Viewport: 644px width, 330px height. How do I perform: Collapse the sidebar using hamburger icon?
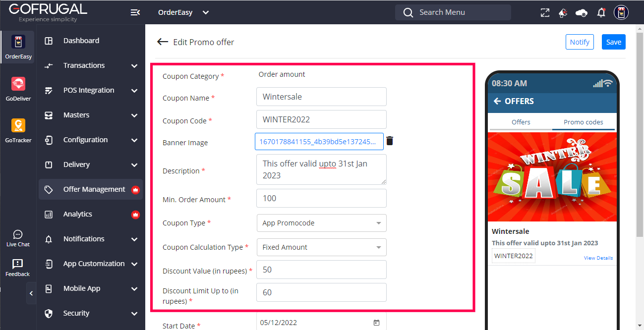tap(135, 12)
